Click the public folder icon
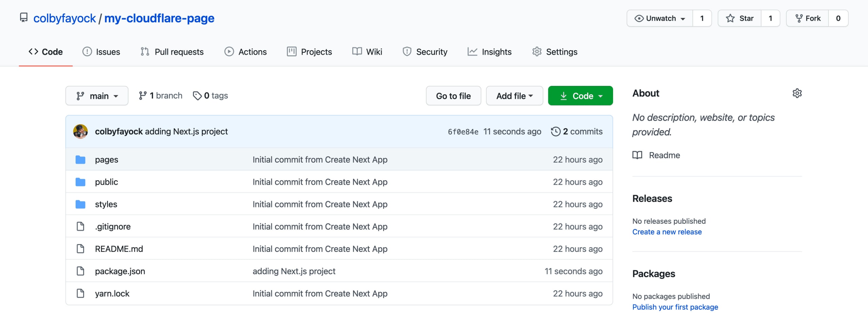Viewport: 868px width, 313px height. tap(80, 182)
